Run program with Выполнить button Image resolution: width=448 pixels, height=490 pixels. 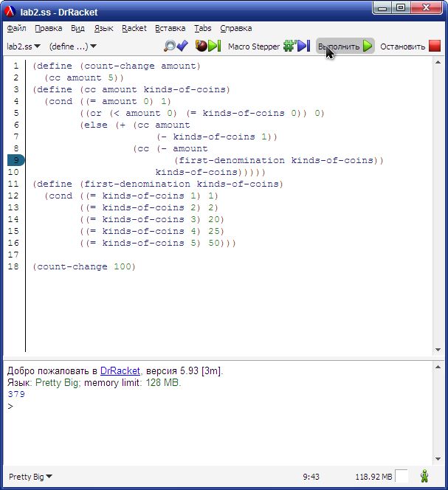345,46
